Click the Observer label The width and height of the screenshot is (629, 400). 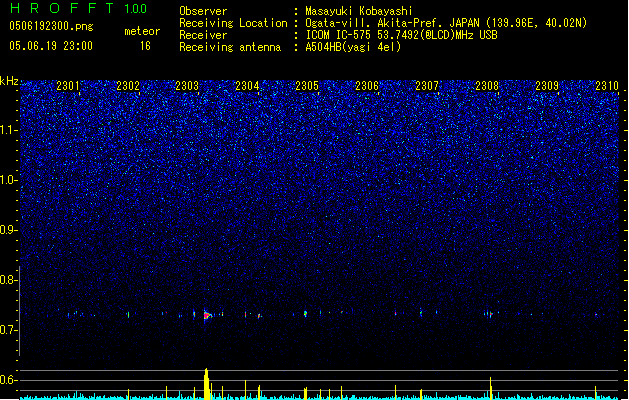point(203,11)
